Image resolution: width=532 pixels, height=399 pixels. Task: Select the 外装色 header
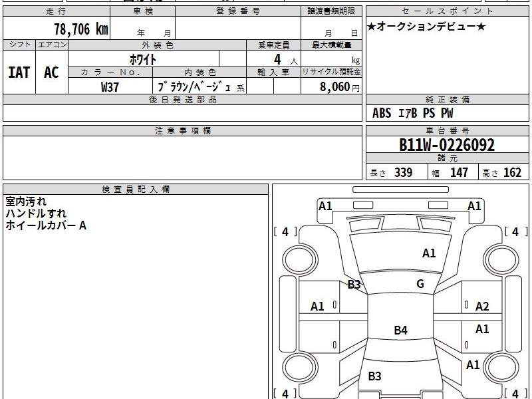158,45
